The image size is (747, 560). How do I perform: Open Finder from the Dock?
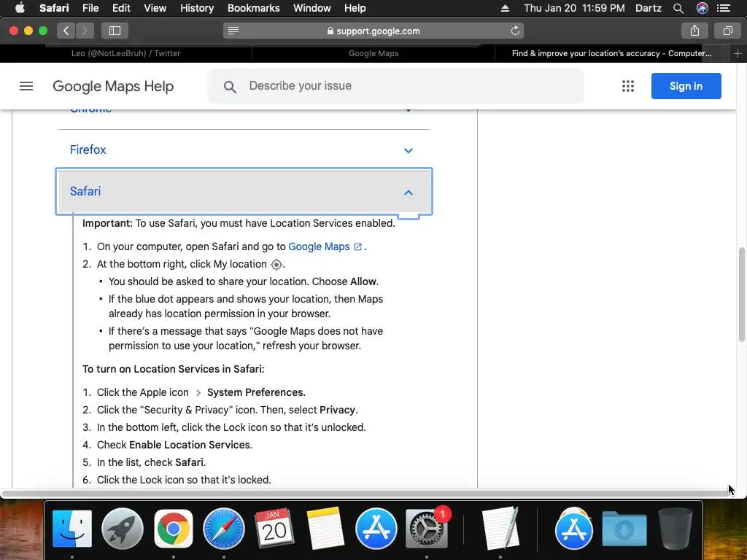(72, 529)
